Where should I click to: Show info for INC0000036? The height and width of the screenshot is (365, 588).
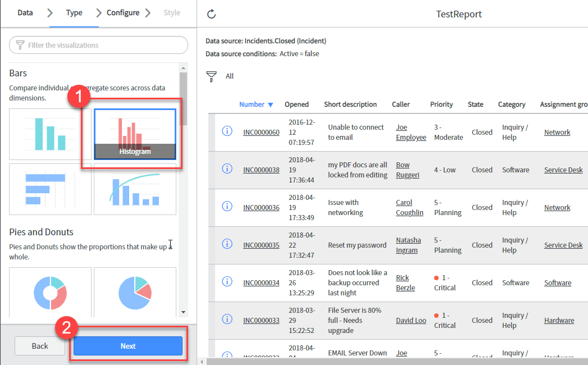pyautogui.click(x=227, y=206)
